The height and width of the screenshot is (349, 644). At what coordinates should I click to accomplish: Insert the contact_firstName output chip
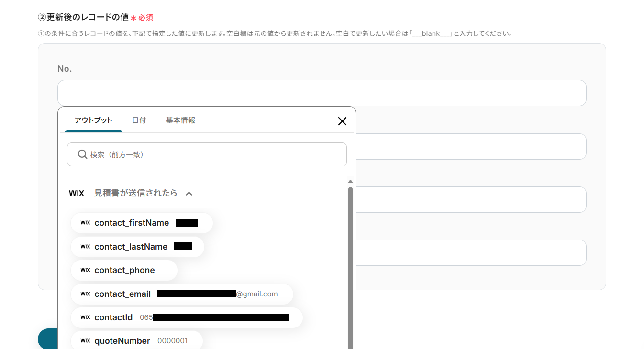[142, 223]
